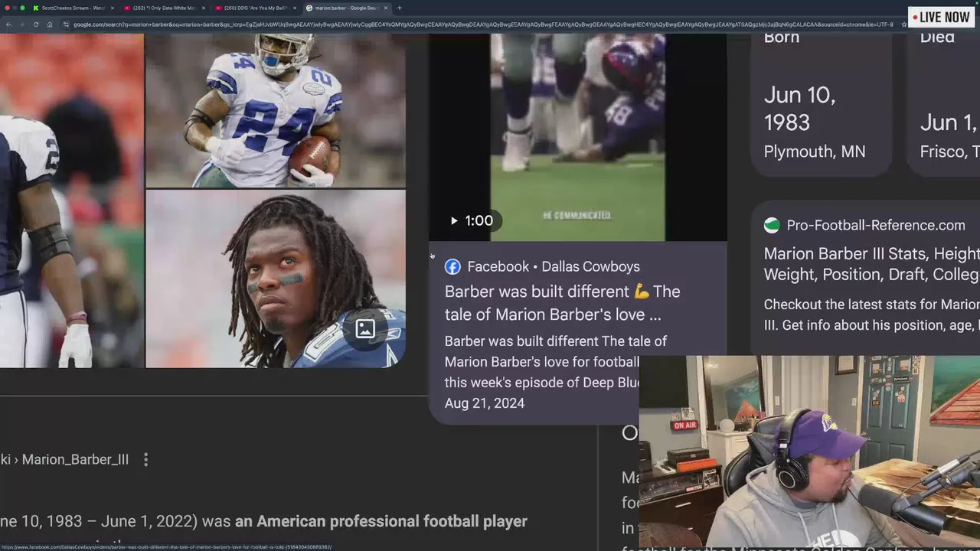Image resolution: width=980 pixels, height=551 pixels.
Task: Click the Facebook logo icon on the video result
Action: [x=452, y=266]
